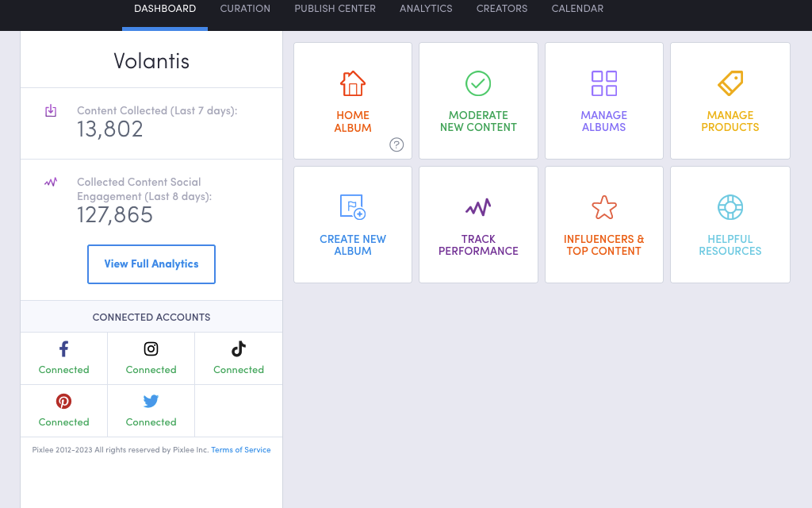Open the Pinterest connected account icon
Screen dimensions: 812x508
[x=63, y=401]
